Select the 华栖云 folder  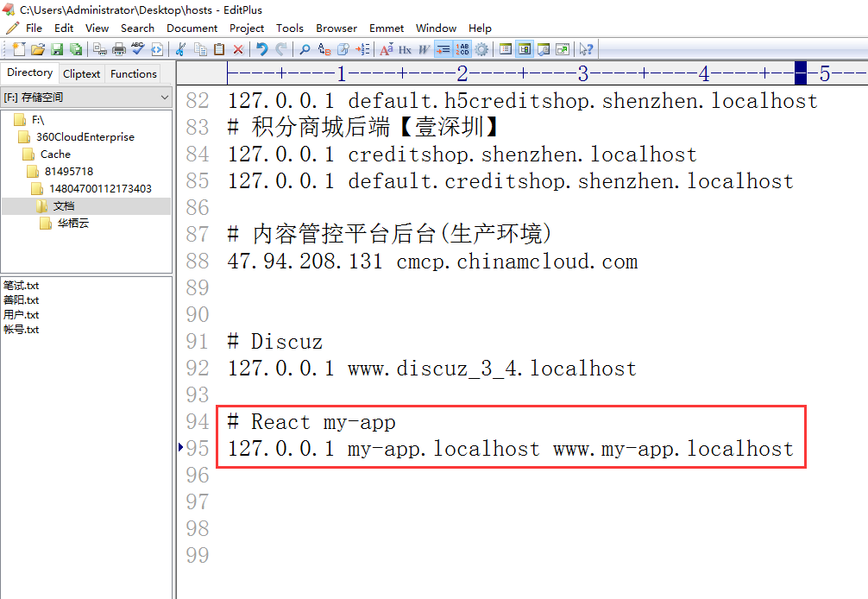tap(72, 223)
